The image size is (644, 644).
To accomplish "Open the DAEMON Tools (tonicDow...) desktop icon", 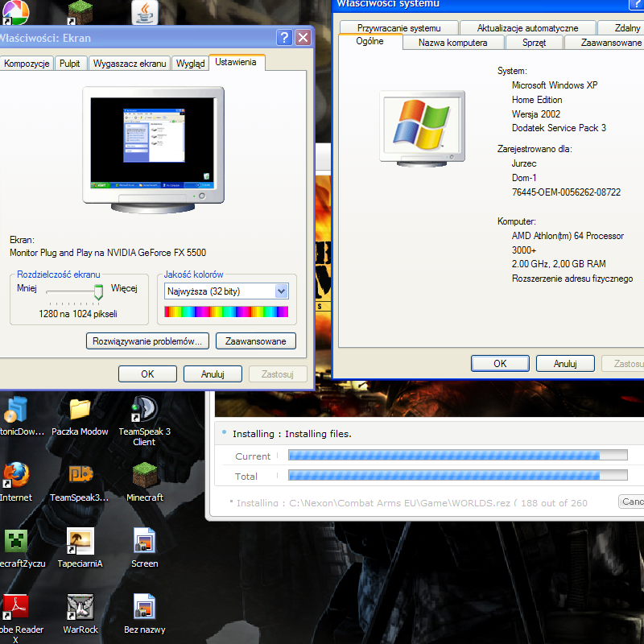I will 15,409.
